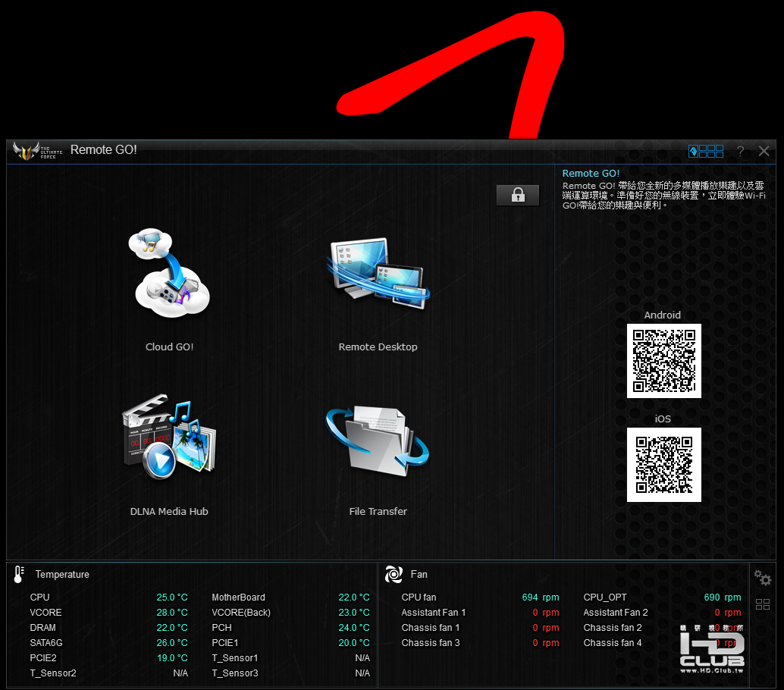The height and width of the screenshot is (690, 784).
Task: Open help with the question mark icon
Action: [741, 151]
